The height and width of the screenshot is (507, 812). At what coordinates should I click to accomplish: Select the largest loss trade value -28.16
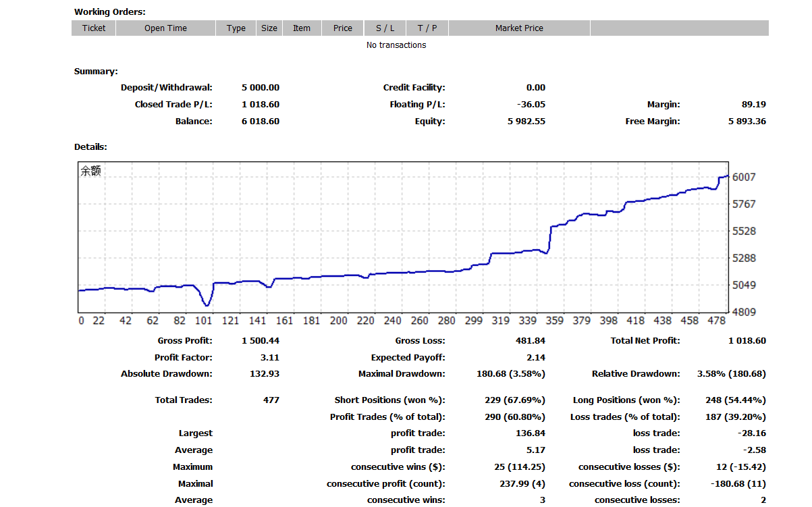tap(753, 433)
